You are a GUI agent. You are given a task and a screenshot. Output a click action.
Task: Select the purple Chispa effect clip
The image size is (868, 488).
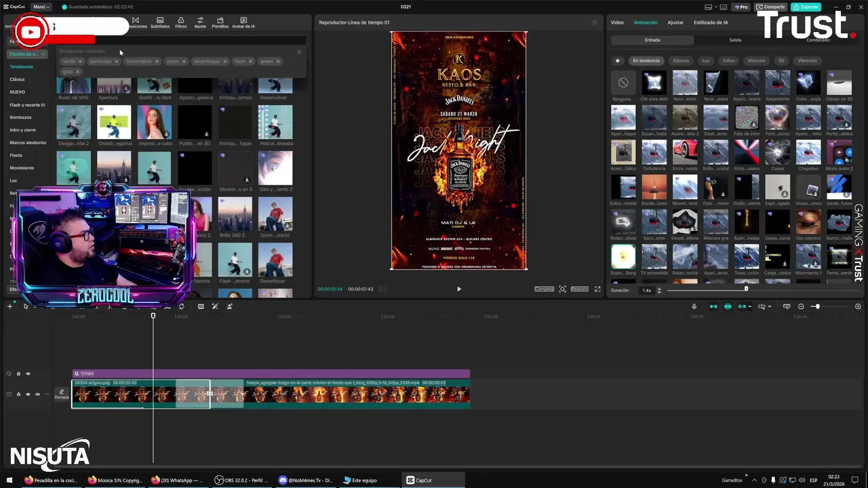tap(271, 373)
